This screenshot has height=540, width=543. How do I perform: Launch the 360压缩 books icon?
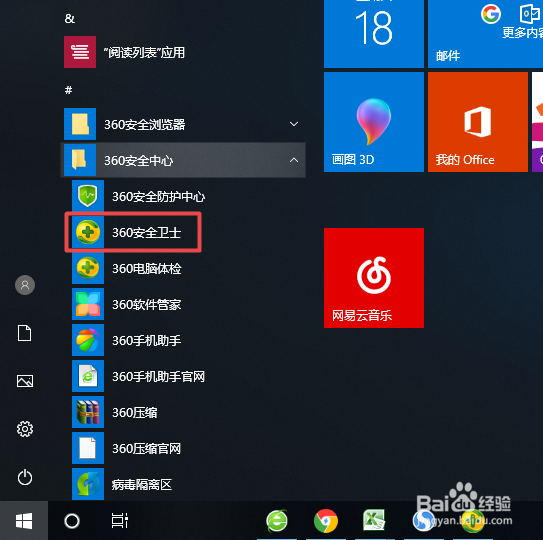(88, 412)
